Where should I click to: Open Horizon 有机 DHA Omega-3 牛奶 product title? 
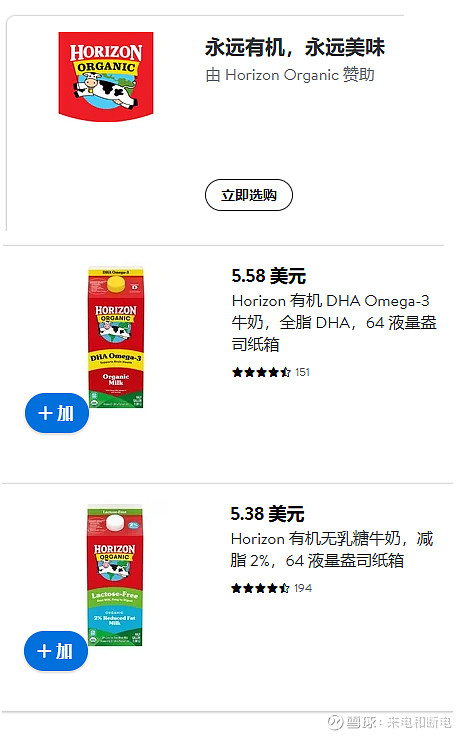click(x=334, y=322)
